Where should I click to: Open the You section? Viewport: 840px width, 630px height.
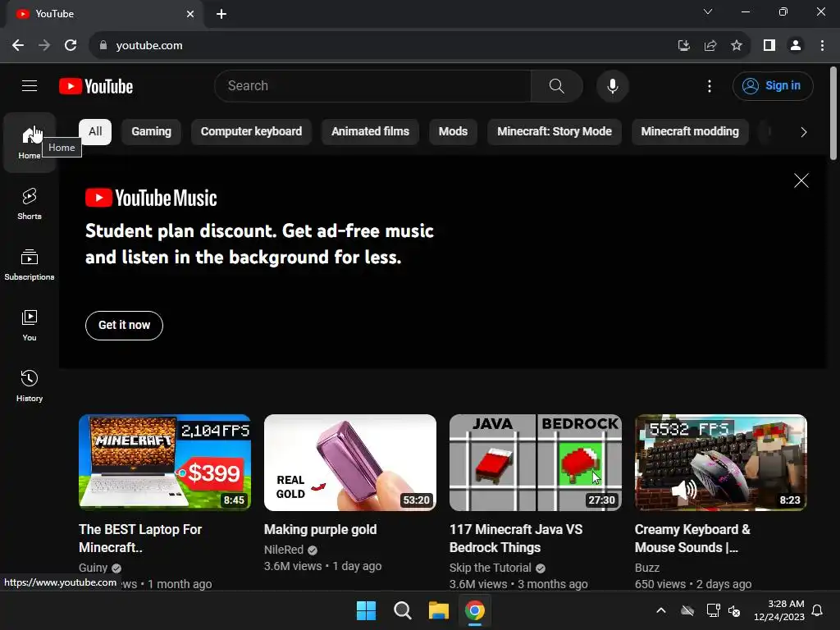pos(30,325)
